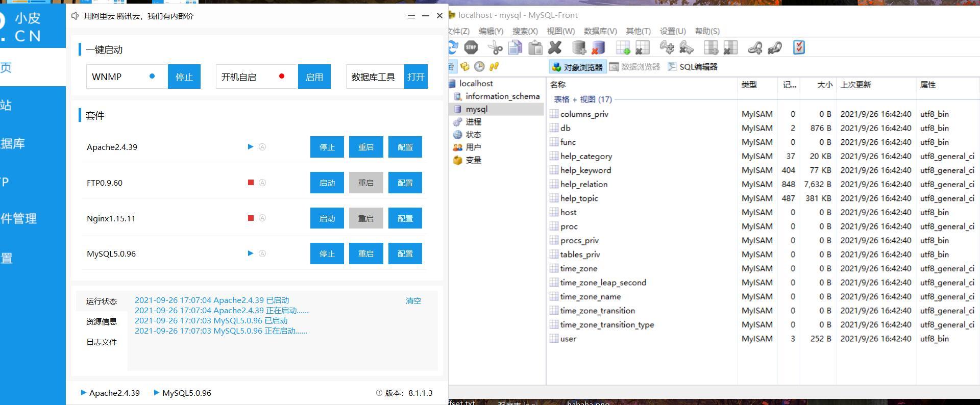The height and width of the screenshot is (405, 980).
Task: Click the Delete X icon in MySQL-Front toolbar
Action: tap(555, 48)
